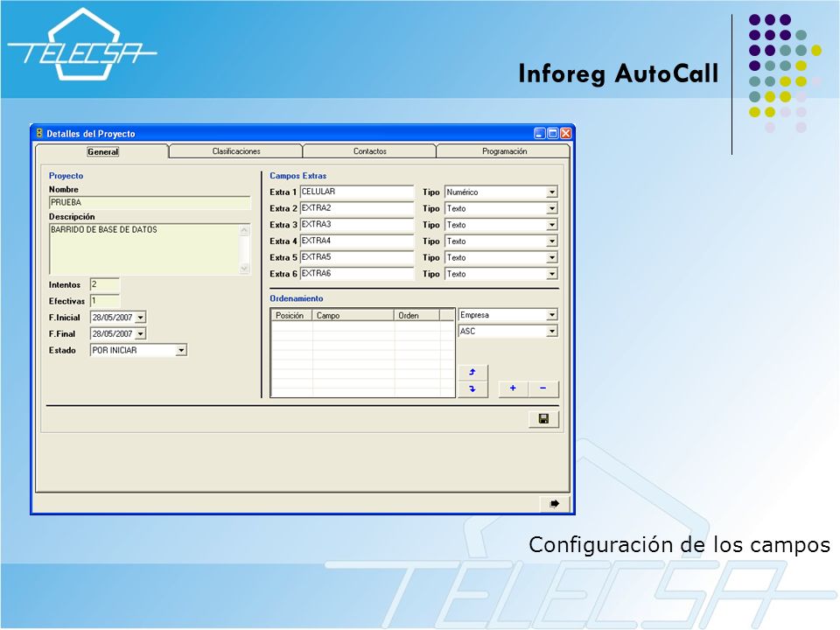Click the Descripción scrollbar down arrow
840x630 pixels.
click(245, 269)
